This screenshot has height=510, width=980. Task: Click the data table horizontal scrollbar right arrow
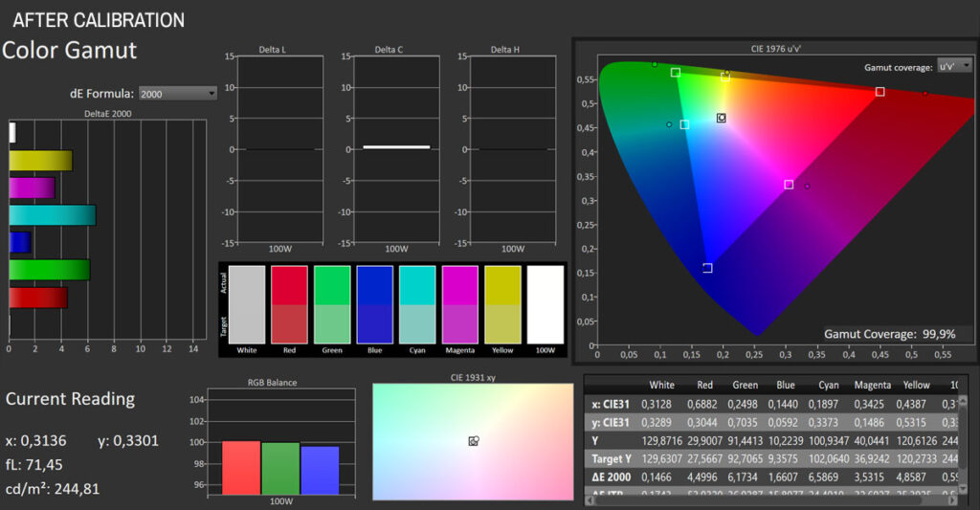click(x=952, y=500)
